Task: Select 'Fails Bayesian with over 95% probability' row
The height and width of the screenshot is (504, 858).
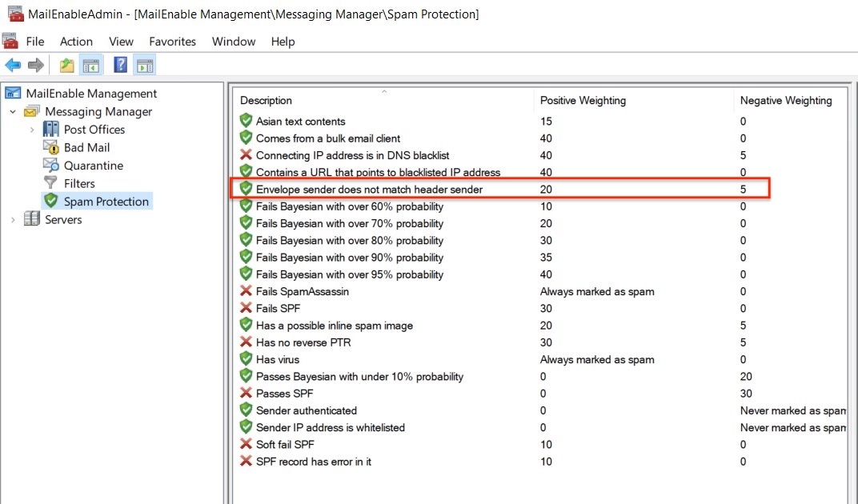Action: 542,274
